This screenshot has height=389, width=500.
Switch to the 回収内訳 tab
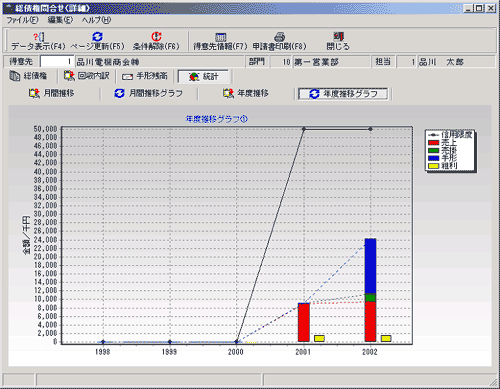point(87,76)
